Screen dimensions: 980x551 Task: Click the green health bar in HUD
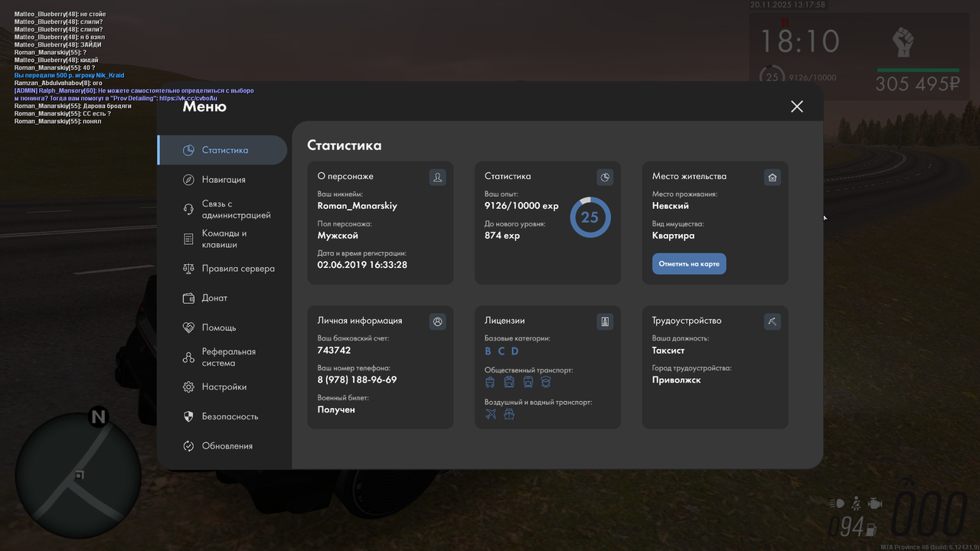(918, 70)
